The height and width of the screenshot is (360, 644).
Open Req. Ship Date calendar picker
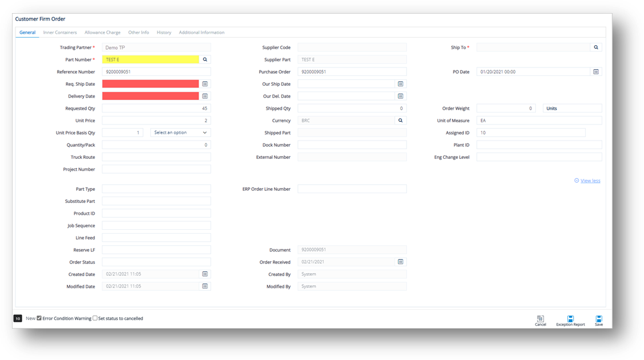coord(205,84)
